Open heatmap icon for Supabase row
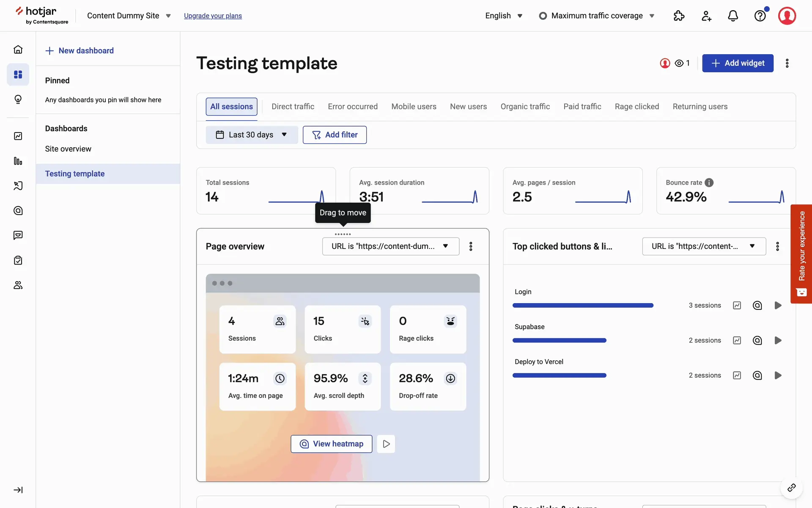The height and width of the screenshot is (508, 812). click(x=757, y=340)
